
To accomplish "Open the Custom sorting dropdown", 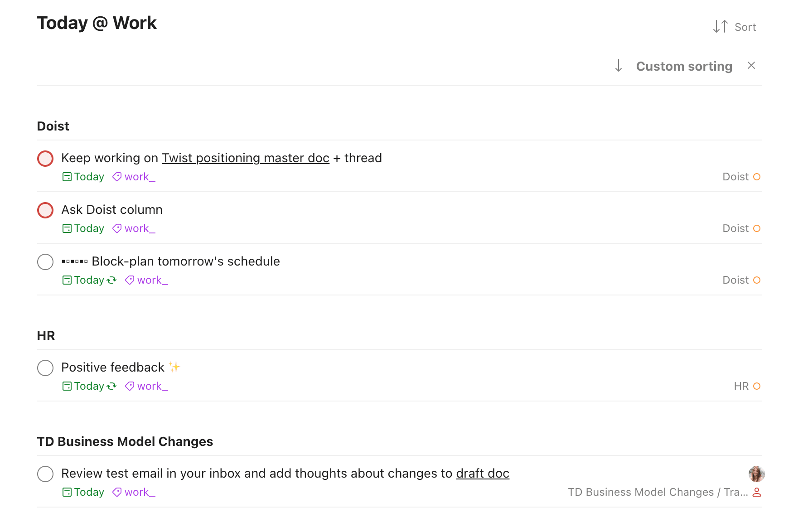I will (684, 66).
